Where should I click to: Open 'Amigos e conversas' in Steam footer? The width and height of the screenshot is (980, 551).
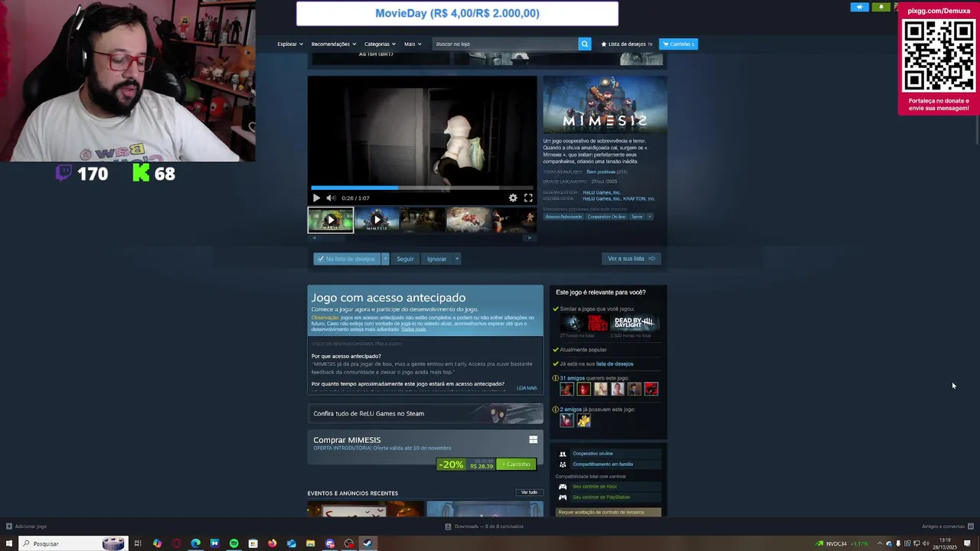point(947,527)
